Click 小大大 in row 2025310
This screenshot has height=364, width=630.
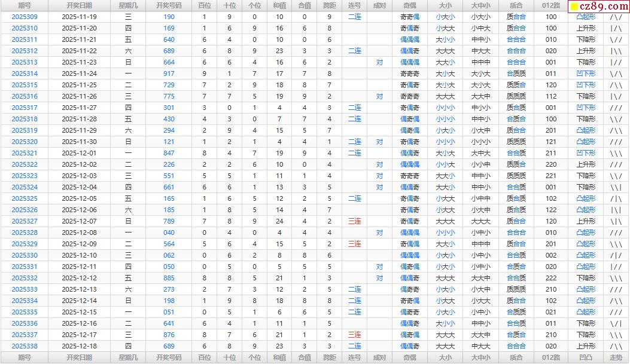tap(446, 28)
